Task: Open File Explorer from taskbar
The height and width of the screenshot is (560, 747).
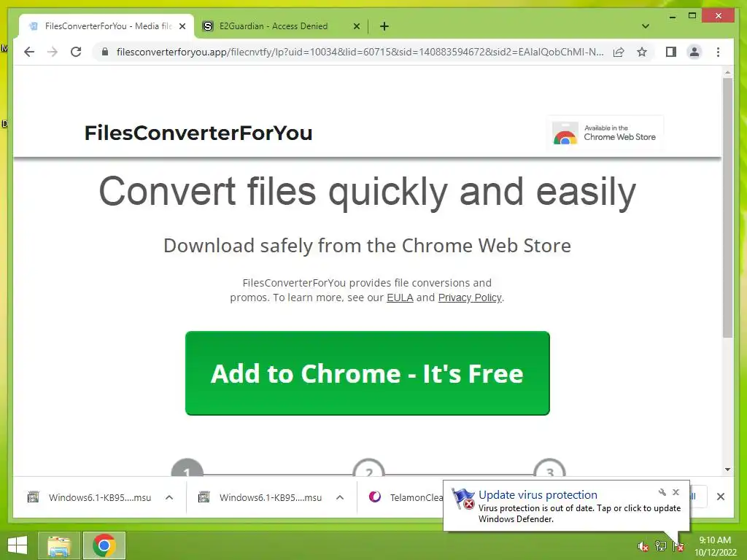Action: (x=58, y=545)
